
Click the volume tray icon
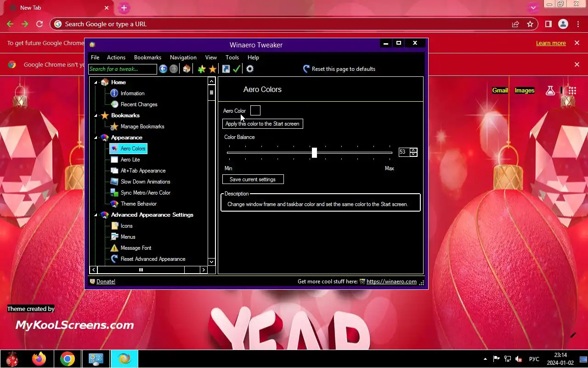coord(519,359)
